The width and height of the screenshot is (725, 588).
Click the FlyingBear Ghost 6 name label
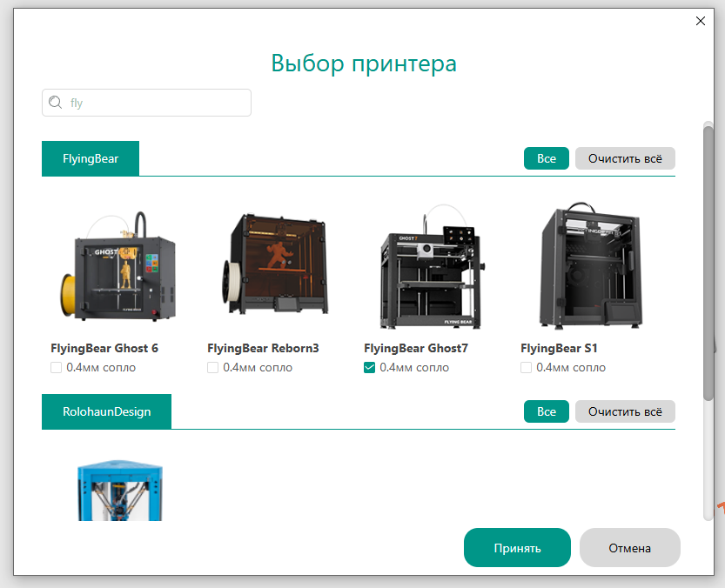(104, 348)
